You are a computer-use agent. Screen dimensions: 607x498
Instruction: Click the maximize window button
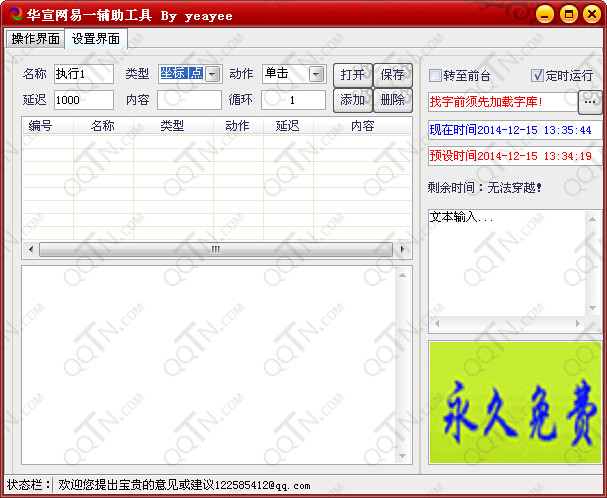(568, 14)
